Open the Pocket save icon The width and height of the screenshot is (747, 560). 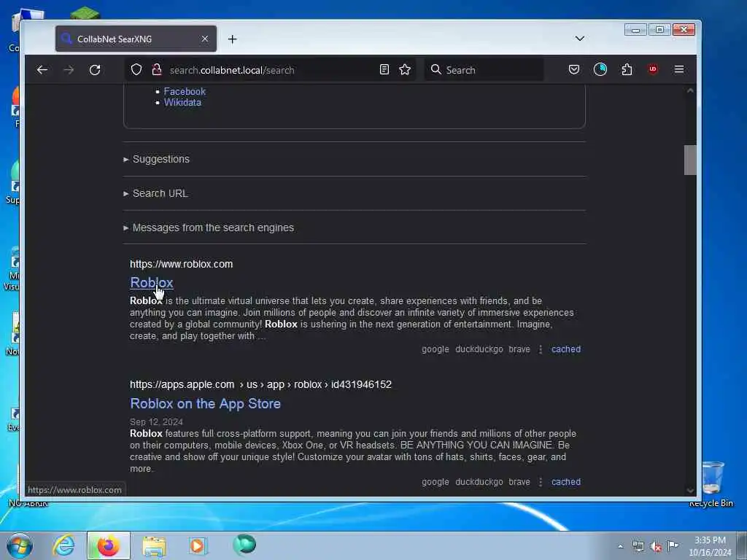574,69
